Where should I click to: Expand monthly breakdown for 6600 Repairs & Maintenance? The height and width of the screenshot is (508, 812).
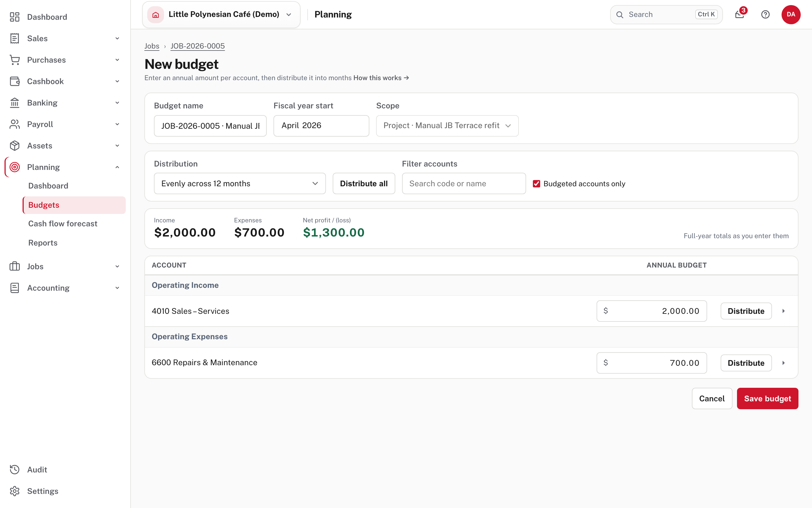(x=784, y=363)
